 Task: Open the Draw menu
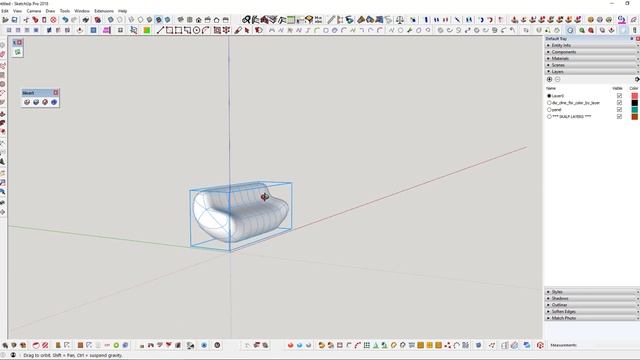coord(50,11)
